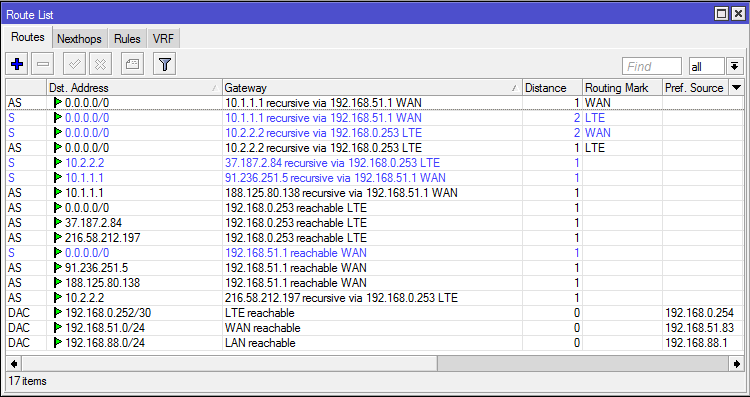Screen dimensions: 750x397
Task: Click gateway '216.58.212.197 recursive via 192.168.0.253 LTE'
Action: click(341, 298)
